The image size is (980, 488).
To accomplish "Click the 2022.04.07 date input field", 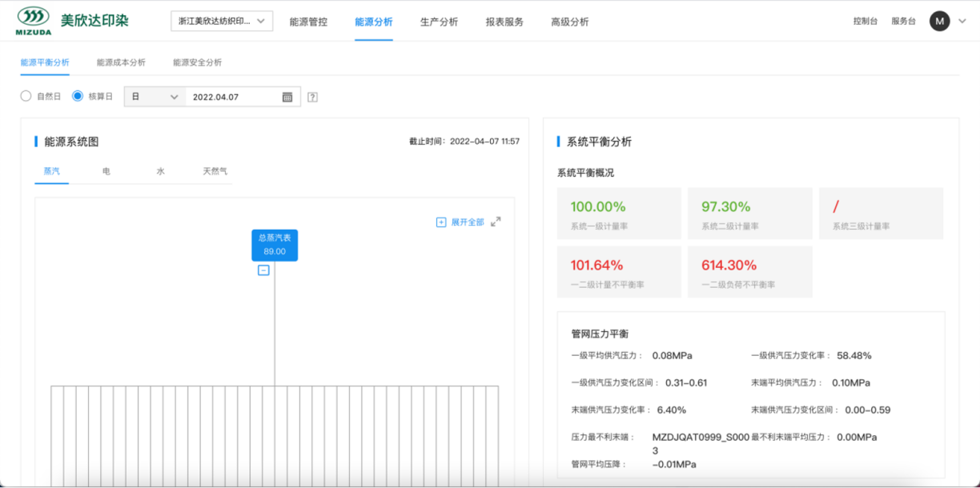I will click(x=232, y=97).
